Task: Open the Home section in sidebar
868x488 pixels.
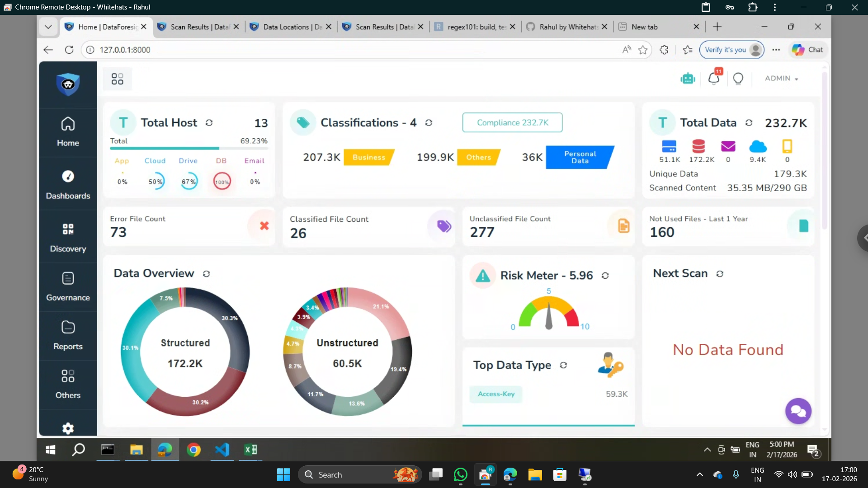Action: (x=67, y=132)
